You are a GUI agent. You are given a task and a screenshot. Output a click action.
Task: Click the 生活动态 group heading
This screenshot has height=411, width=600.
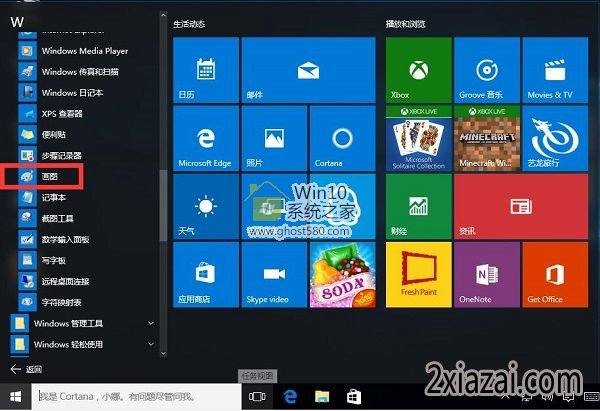189,24
